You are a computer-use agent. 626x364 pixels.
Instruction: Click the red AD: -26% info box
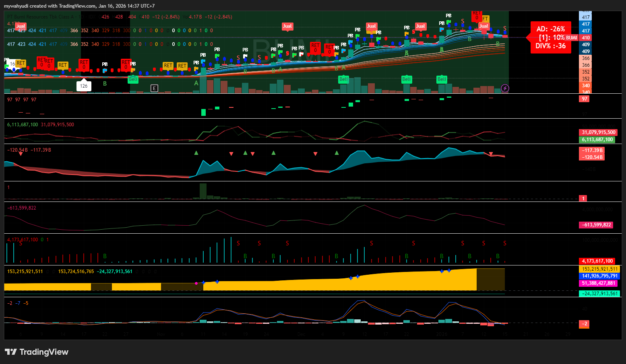[551, 37]
